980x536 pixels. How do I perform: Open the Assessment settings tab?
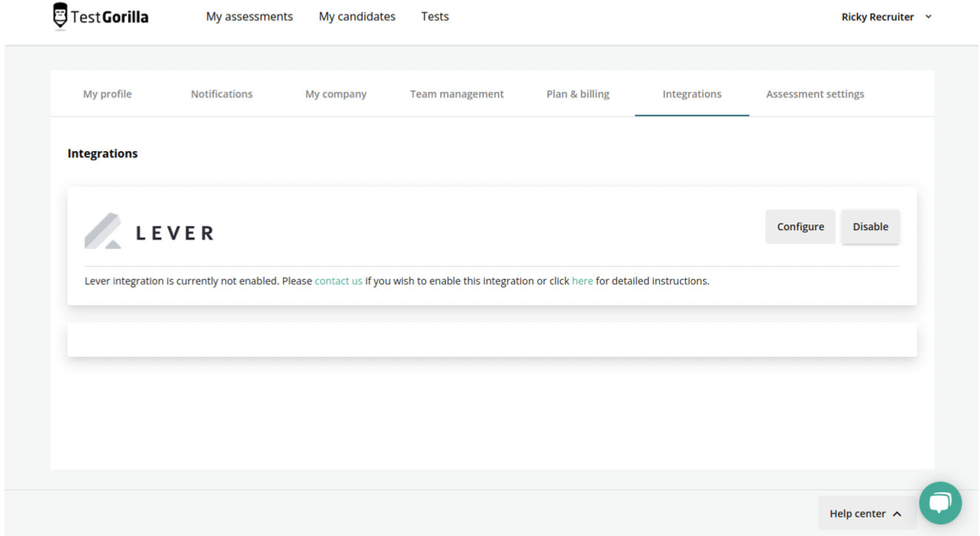[815, 93]
